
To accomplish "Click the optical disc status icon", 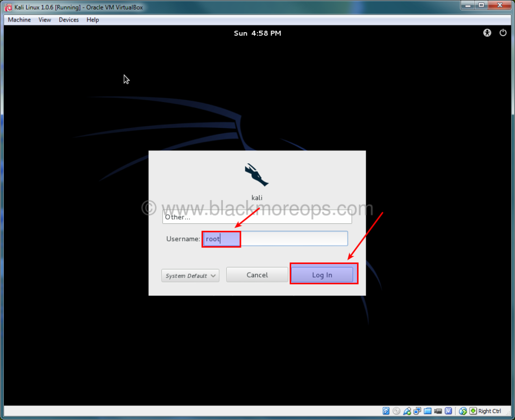I will [396, 411].
